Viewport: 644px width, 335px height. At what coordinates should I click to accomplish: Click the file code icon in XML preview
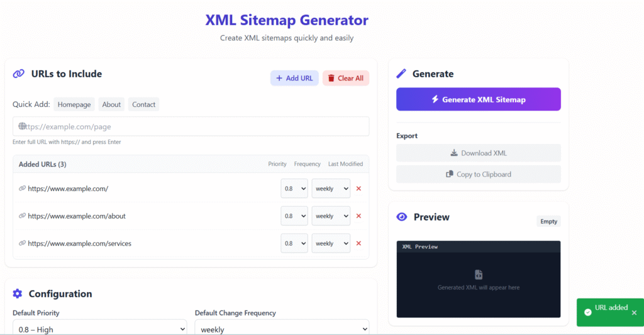[479, 275]
